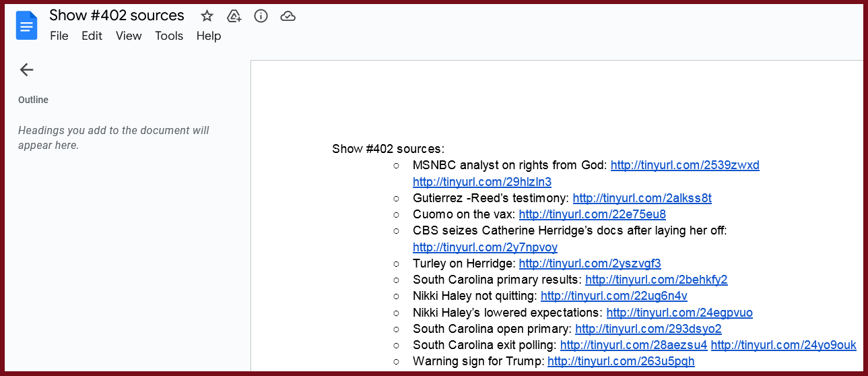This screenshot has width=868, height=376.
Task: Click text 'Gutierrez -Reed's testimony:'
Action: (491, 198)
